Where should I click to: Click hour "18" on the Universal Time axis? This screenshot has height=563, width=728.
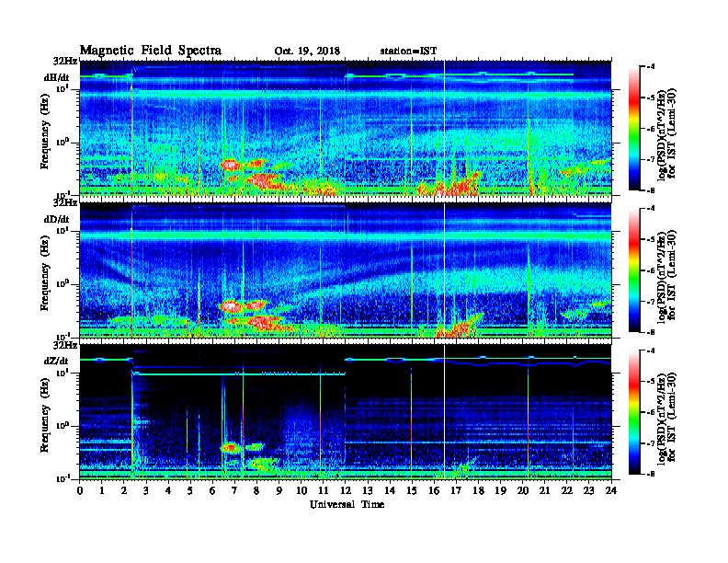pyautogui.click(x=478, y=491)
